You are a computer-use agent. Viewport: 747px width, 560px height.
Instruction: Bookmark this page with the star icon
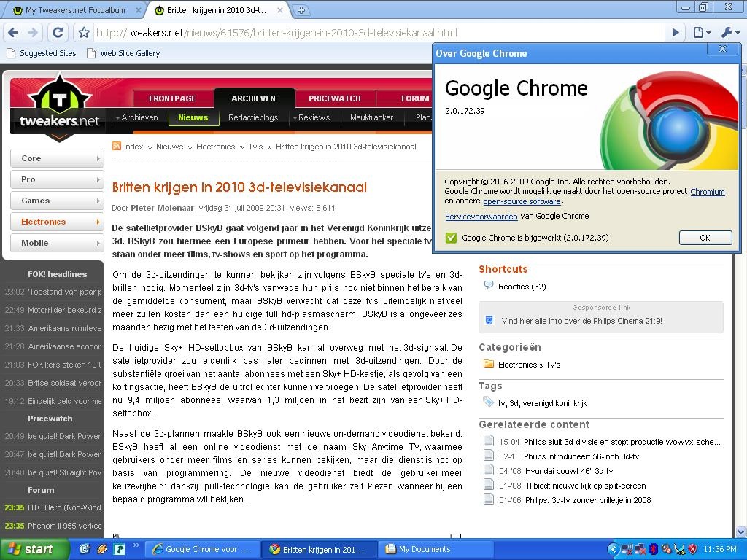click(85, 32)
